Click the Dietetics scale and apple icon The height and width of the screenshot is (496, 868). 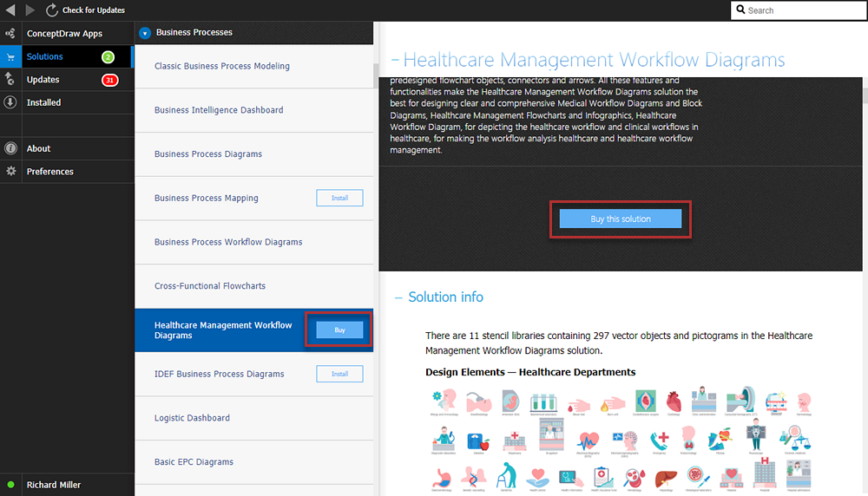[x=479, y=442]
